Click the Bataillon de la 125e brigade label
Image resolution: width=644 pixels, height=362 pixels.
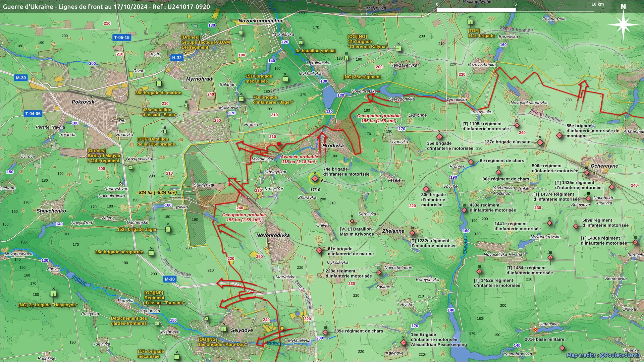pyautogui.click(x=156, y=142)
